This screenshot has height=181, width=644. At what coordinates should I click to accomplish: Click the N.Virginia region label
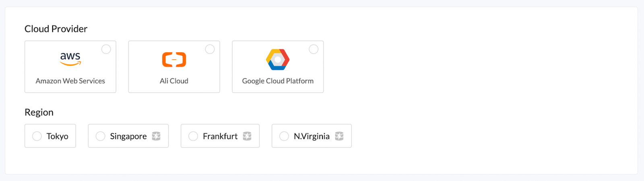coord(312,136)
